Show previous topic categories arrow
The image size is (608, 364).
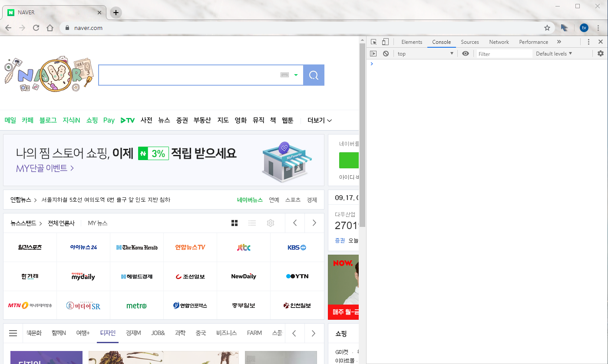294,333
